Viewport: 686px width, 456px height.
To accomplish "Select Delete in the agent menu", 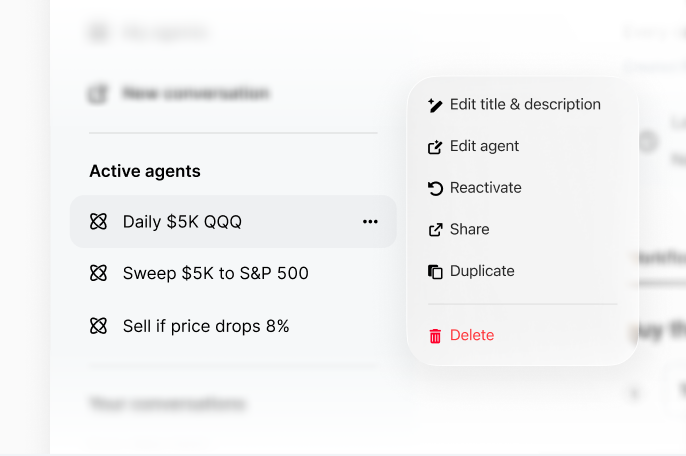I will click(x=472, y=335).
